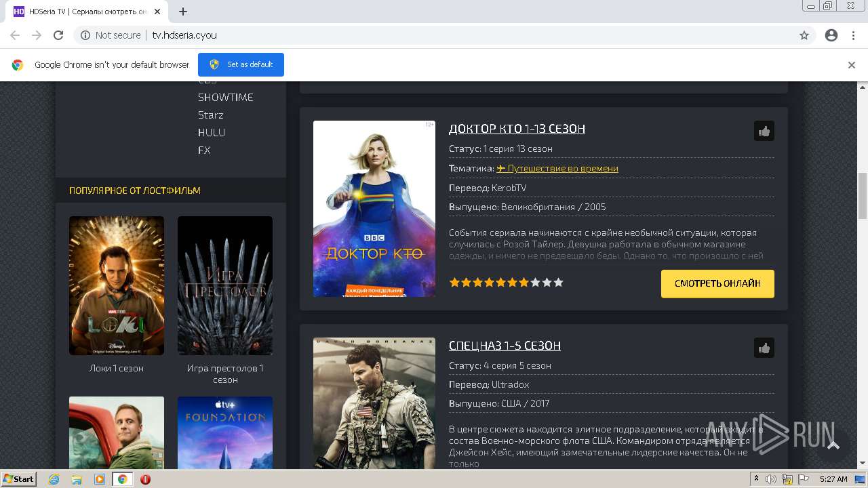Click СМОТРЕТЬ ОНЛАЙН for Доктор Кто

[x=717, y=283]
